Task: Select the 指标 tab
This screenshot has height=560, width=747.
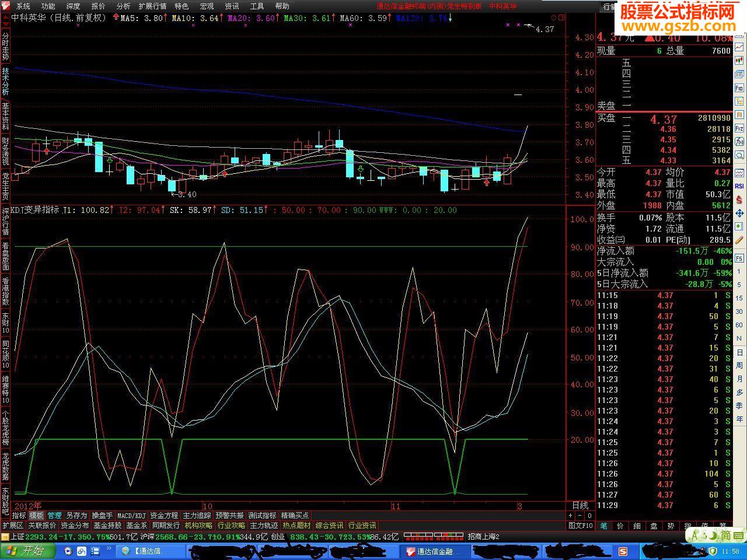Action: tap(19, 516)
